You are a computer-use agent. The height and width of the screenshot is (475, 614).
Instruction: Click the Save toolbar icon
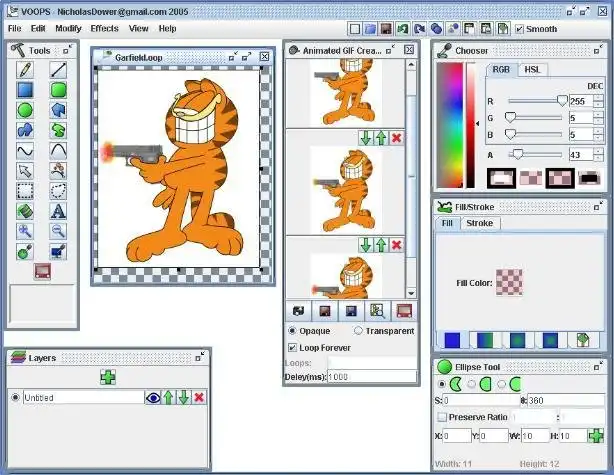point(386,29)
